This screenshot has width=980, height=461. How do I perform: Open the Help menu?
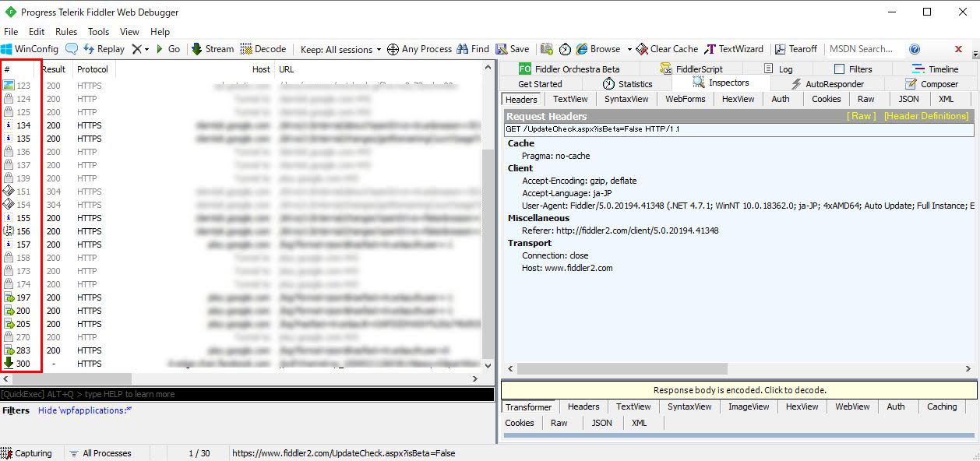160,32
